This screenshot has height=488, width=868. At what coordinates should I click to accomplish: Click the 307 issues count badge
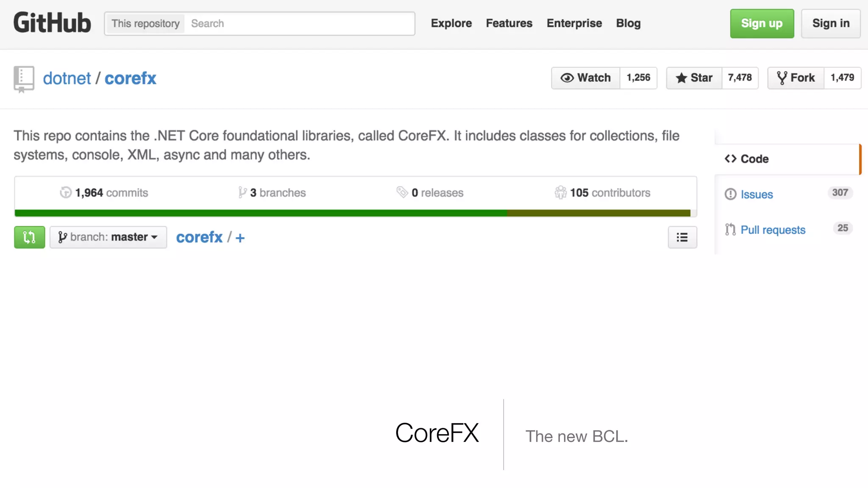(840, 193)
